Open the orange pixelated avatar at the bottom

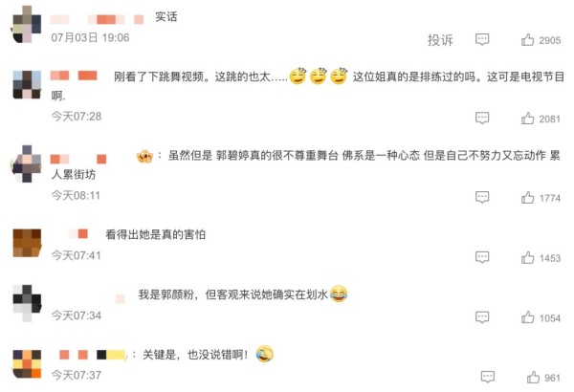coord(27,364)
